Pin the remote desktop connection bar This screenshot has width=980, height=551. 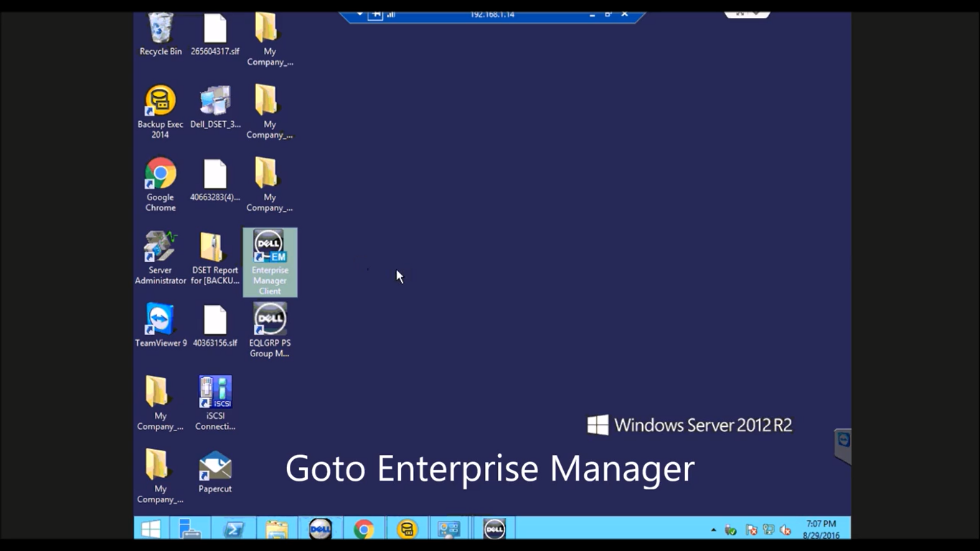pyautogui.click(x=374, y=14)
